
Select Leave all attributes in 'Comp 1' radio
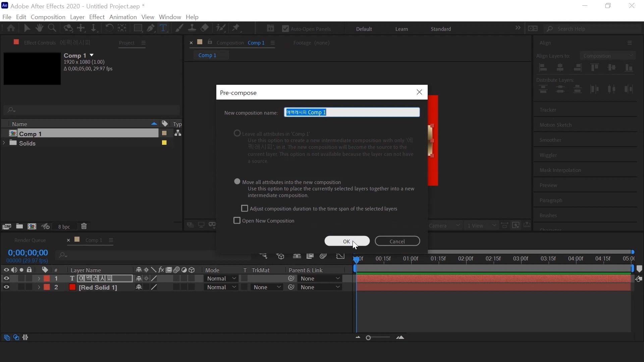[237, 133]
